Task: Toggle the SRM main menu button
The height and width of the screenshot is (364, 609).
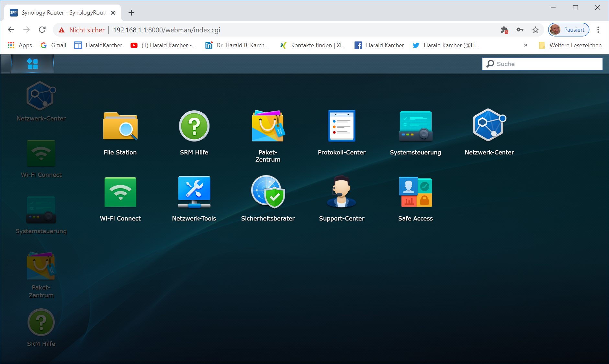Action: point(32,64)
